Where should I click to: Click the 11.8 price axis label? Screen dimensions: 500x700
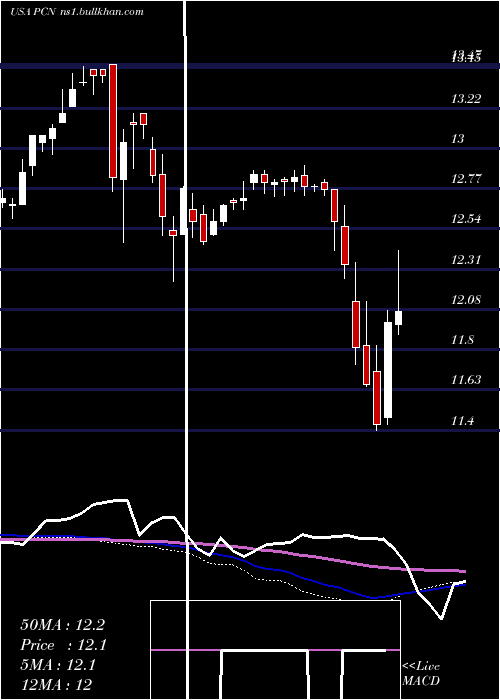tap(462, 340)
